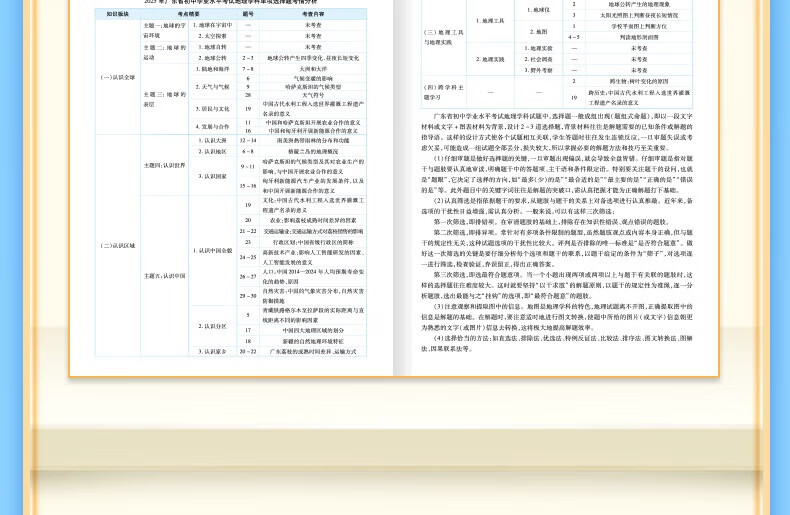Click the 知识板块 table header
The image size is (790, 515).
[x=118, y=15]
